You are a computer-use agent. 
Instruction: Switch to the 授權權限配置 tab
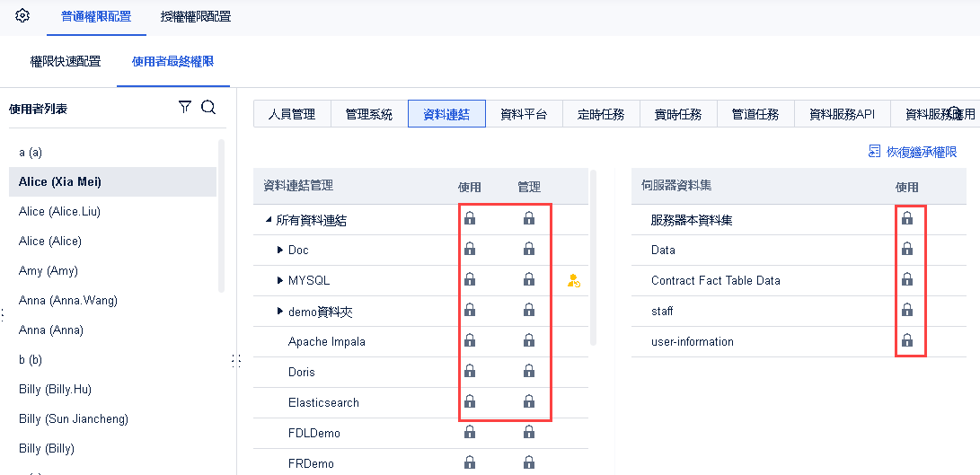195,16
